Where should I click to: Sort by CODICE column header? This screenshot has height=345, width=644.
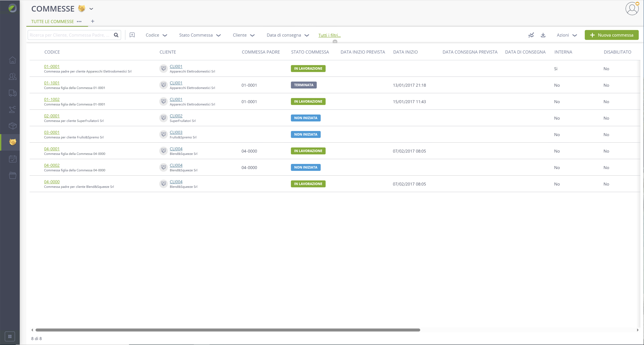[x=52, y=52]
